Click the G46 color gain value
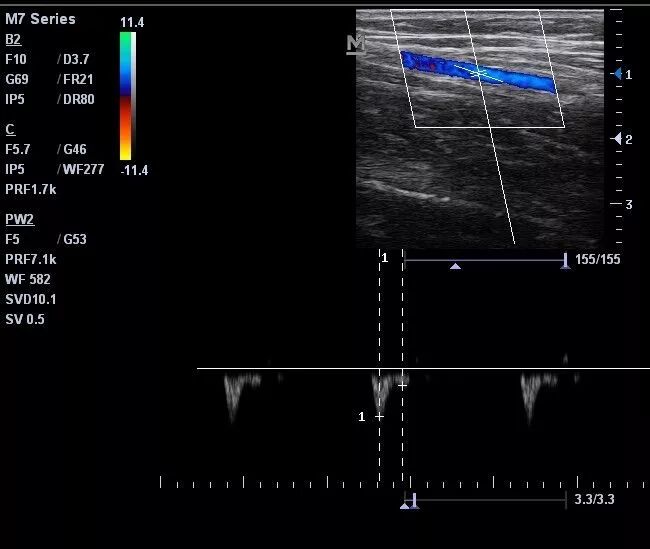 [x=75, y=149]
